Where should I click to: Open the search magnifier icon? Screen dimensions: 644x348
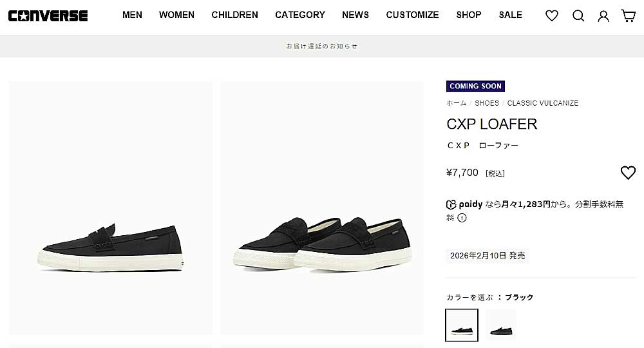click(578, 15)
